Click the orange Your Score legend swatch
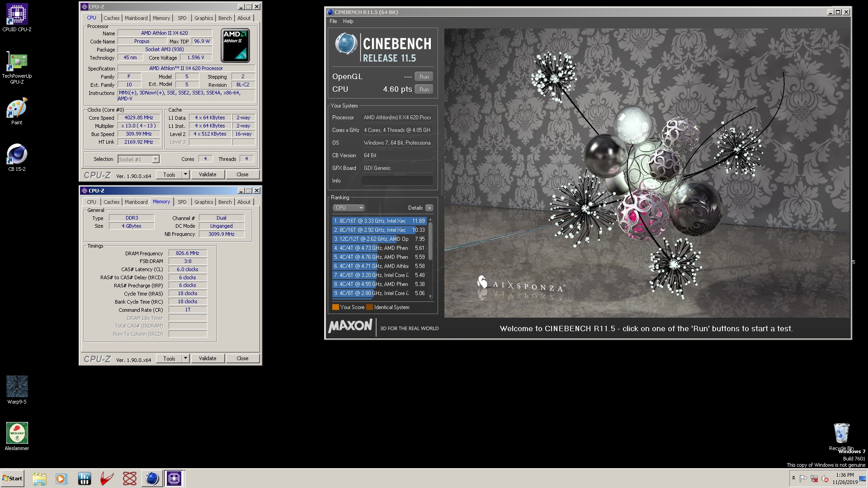Image resolution: width=868 pixels, height=488 pixels. point(335,307)
